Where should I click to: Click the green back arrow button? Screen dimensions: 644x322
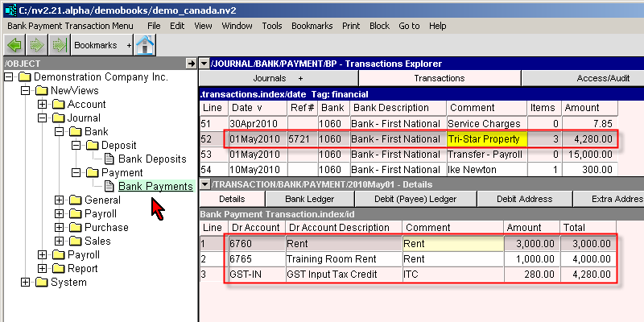[15, 45]
